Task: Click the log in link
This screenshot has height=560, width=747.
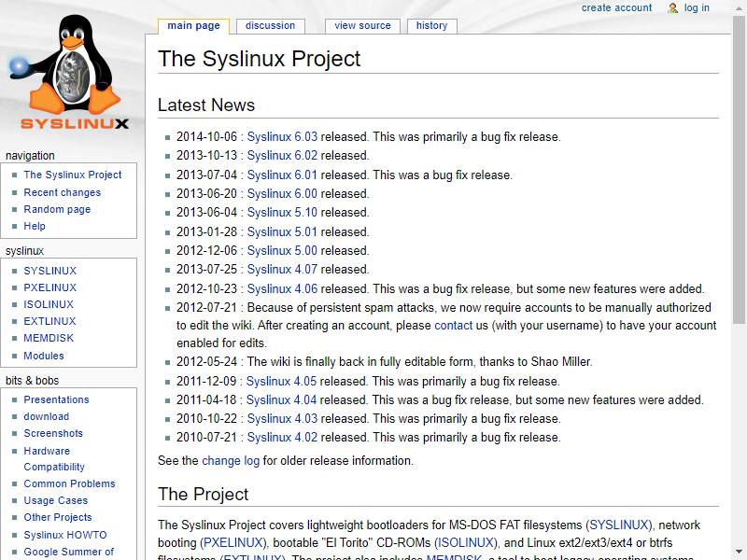Action: 697,7
